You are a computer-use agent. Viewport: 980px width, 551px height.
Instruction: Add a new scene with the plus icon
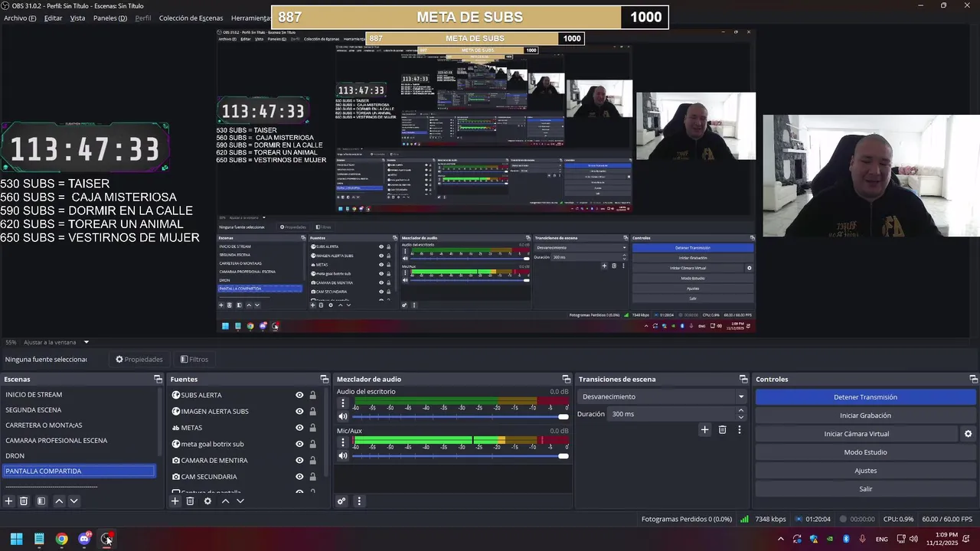click(x=9, y=501)
